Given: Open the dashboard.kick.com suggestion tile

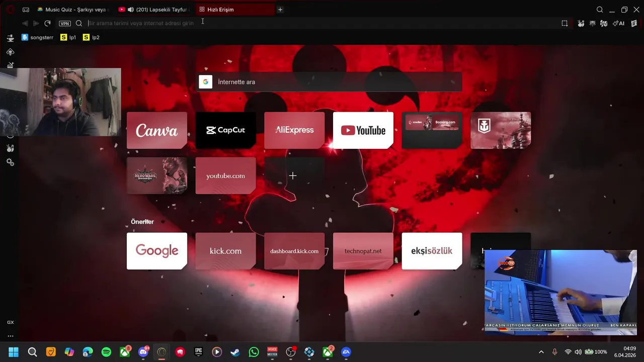Looking at the screenshot, I should coord(294,251).
